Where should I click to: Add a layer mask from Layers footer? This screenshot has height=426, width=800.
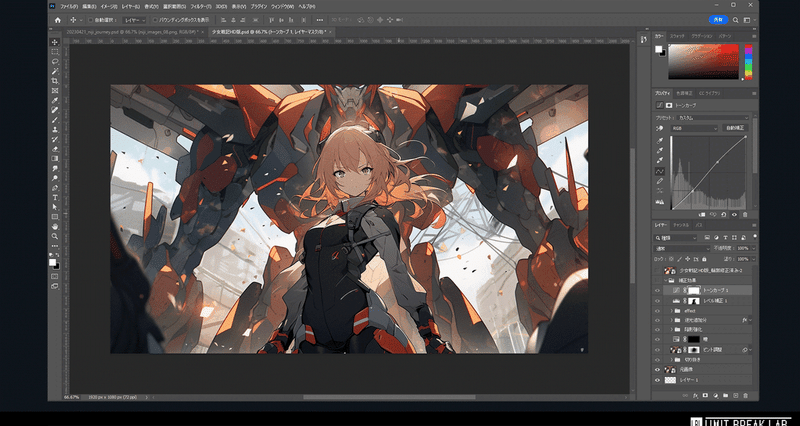[705, 395]
